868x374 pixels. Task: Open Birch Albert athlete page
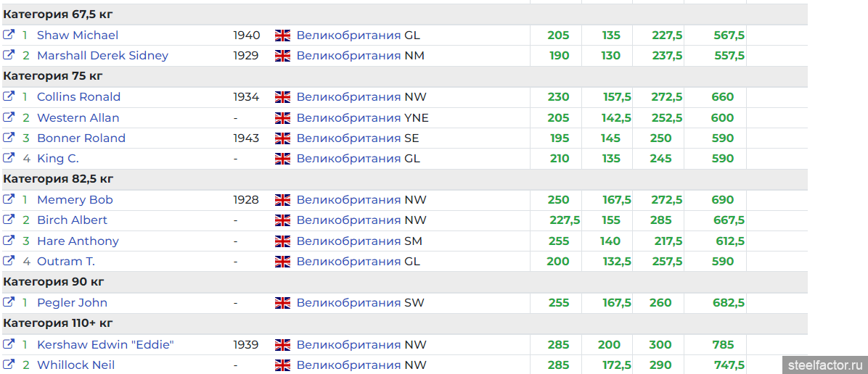click(x=72, y=220)
